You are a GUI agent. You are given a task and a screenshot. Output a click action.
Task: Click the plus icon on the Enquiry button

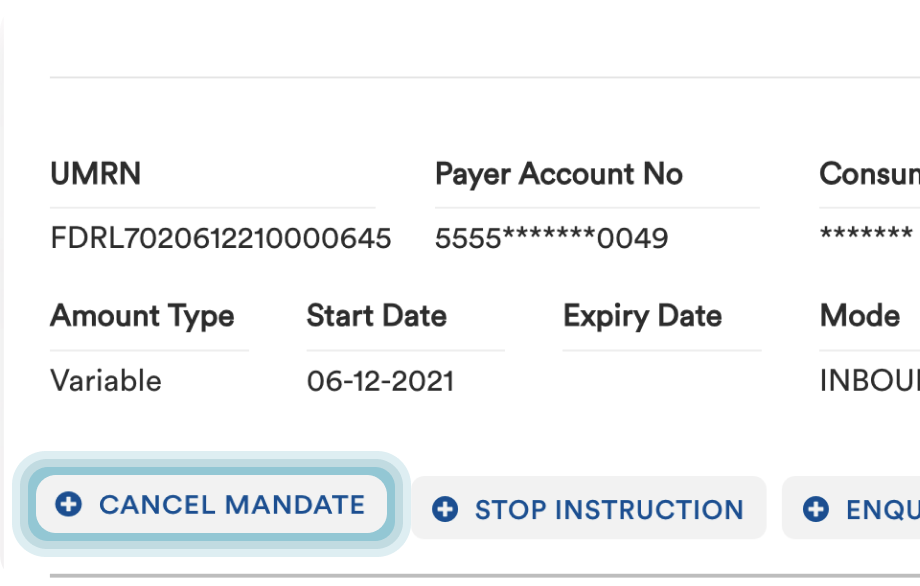coord(816,510)
